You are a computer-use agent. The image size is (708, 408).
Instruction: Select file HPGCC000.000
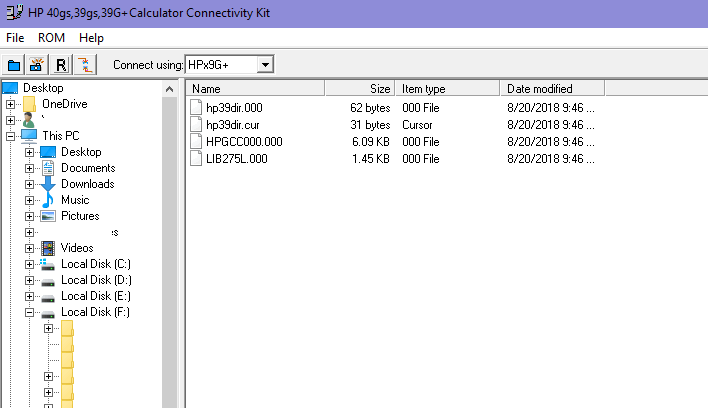click(x=244, y=142)
